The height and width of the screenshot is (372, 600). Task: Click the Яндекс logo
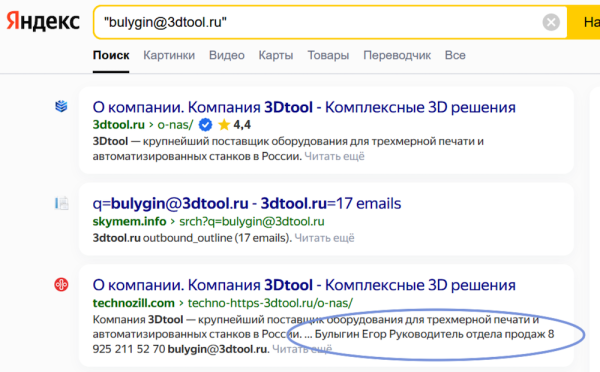(x=43, y=21)
